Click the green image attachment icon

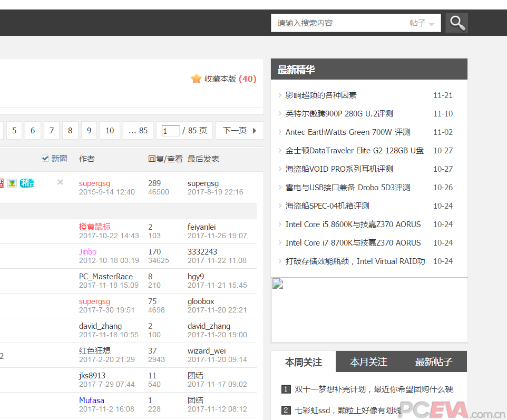12,183
